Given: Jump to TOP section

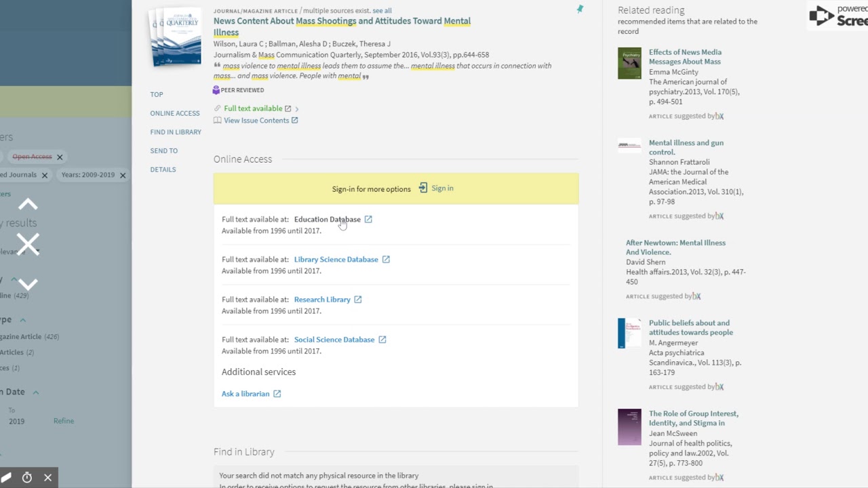Looking at the screenshot, I should click(157, 95).
